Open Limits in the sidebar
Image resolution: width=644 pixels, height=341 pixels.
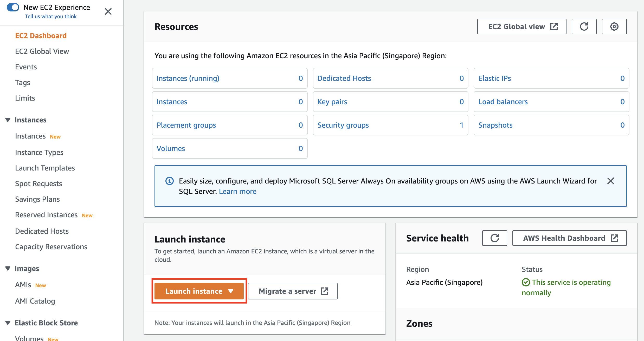(x=25, y=98)
